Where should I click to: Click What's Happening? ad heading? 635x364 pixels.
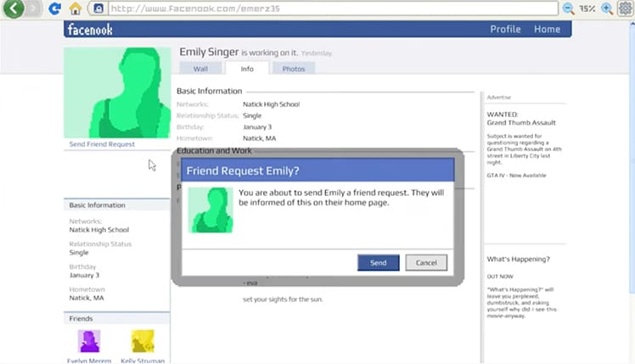coord(519,259)
